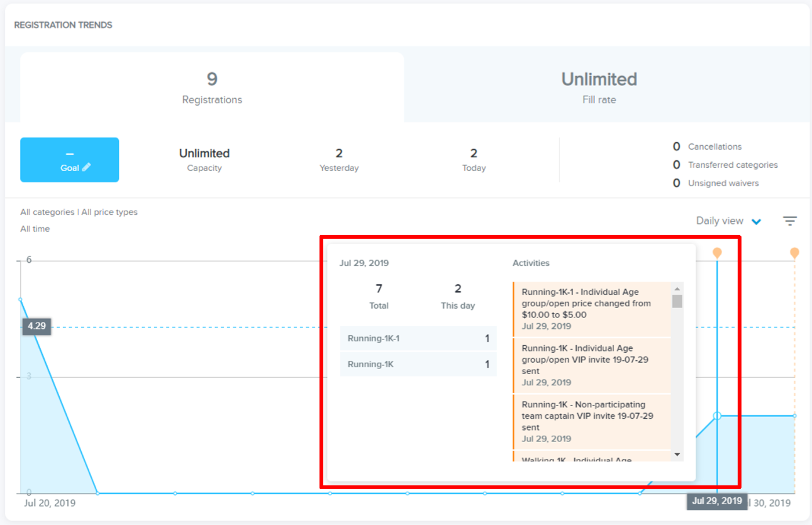The width and height of the screenshot is (812, 525).
Task: Switch to the Fill rate tab
Action: point(599,87)
